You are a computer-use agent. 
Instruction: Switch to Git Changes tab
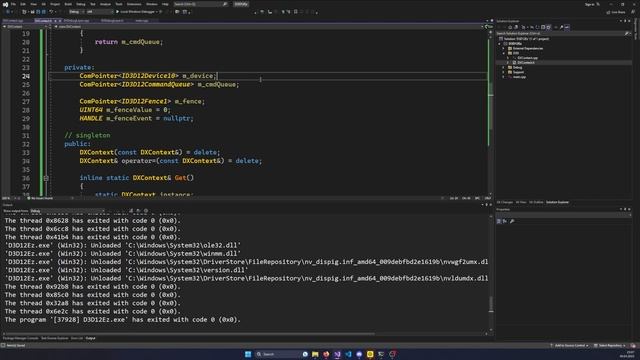[505, 202]
